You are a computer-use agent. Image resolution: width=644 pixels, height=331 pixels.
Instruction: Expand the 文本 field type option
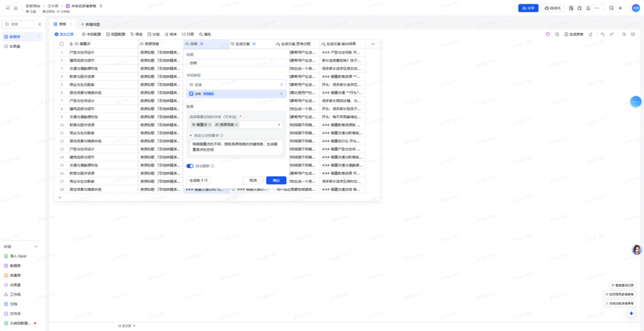pos(281,85)
